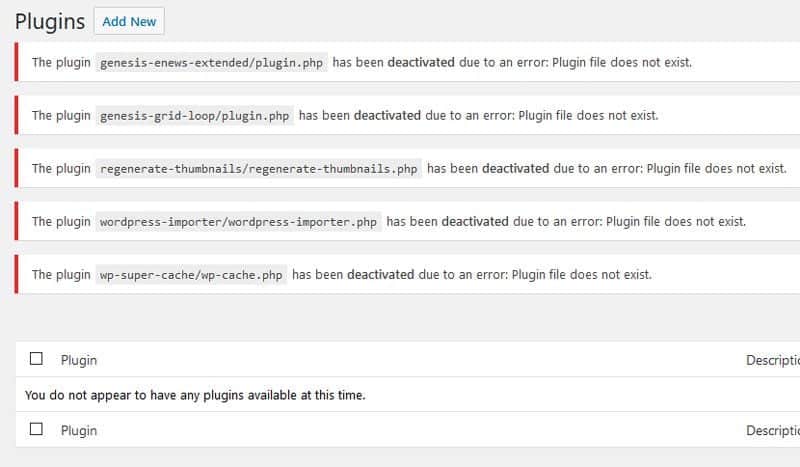
Task: Click regenerate-thumbnails/regenerate-thumbnails.php code text
Action: click(x=259, y=169)
